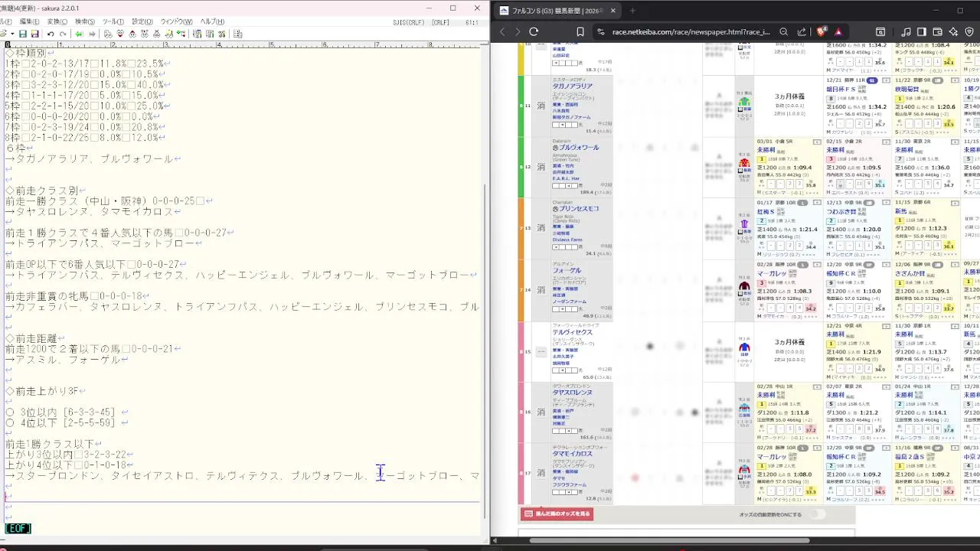Click the gray jump-forward arrow icon
The height and width of the screenshot is (551, 980).
click(92, 34)
